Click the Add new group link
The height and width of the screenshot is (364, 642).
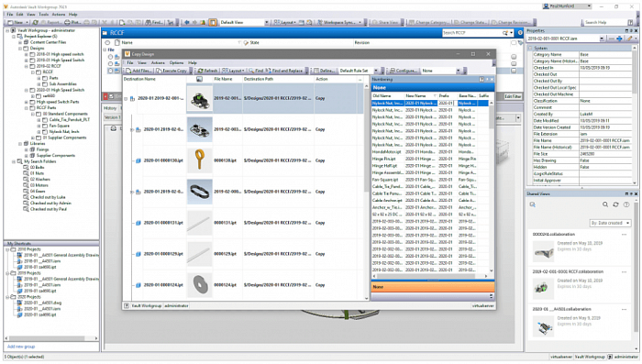coord(21,347)
